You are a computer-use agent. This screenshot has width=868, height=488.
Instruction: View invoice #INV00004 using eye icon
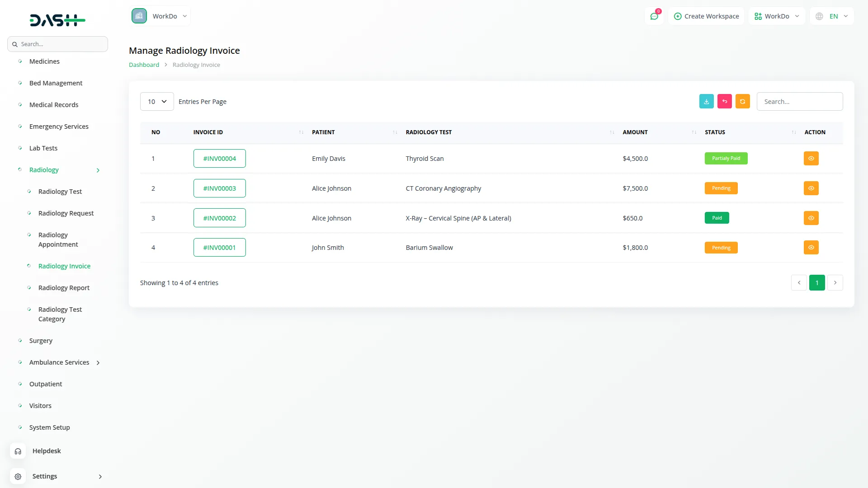click(x=811, y=159)
